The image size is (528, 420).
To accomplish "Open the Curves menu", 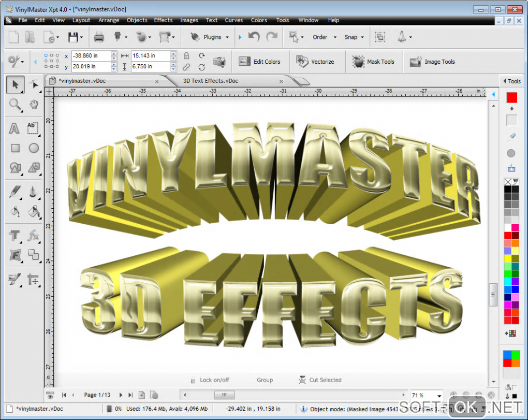I will [233, 20].
